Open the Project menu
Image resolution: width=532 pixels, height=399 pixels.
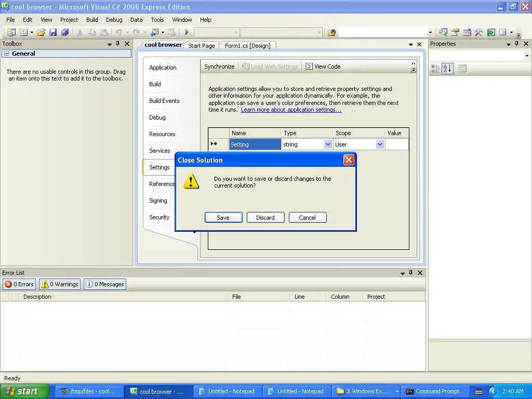tap(69, 20)
